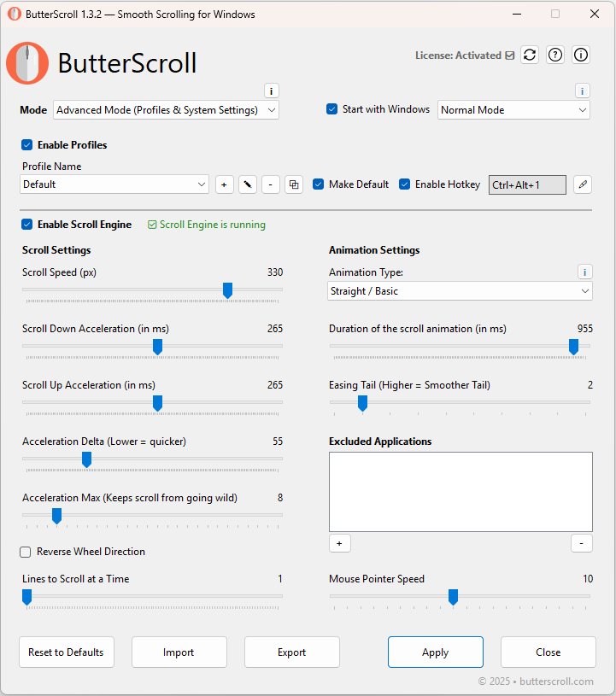Click the info icon beside Animation Type
Image resolution: width=616 pixels, height=696 pixels.
tap(585, 272)
